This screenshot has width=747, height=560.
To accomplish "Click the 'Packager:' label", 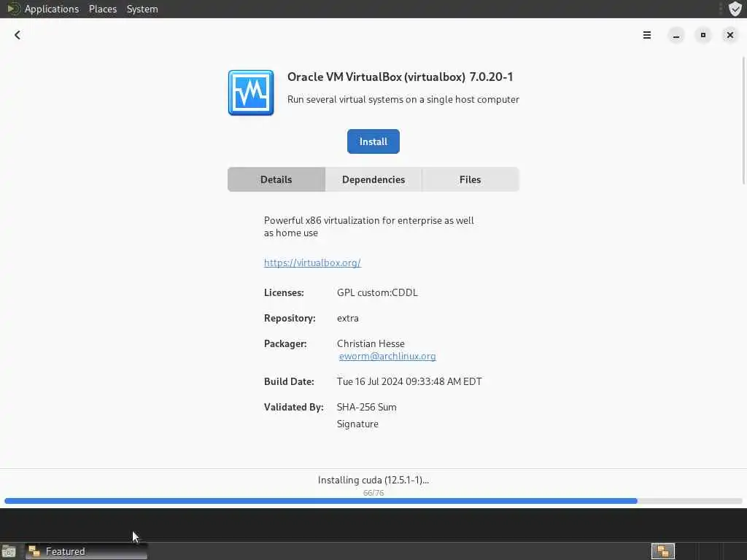I will 285,344.
